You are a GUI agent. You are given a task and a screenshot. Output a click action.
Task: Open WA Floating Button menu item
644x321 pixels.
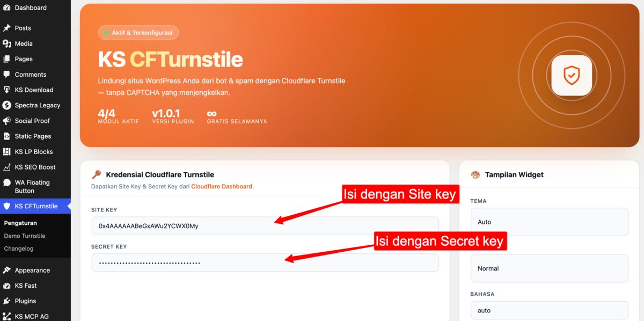(35, 186)
